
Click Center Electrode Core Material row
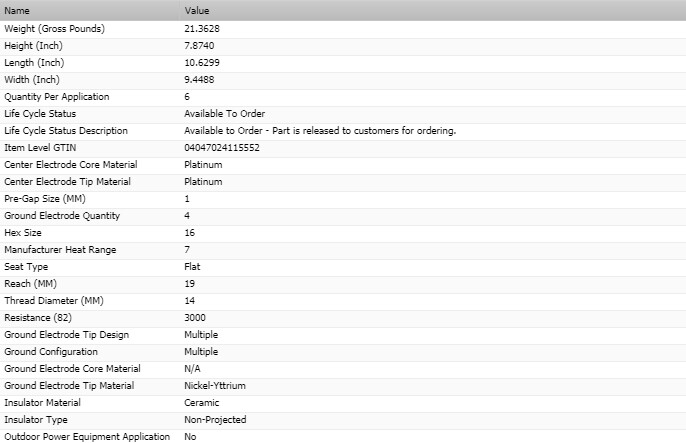[x=343, y=165]
